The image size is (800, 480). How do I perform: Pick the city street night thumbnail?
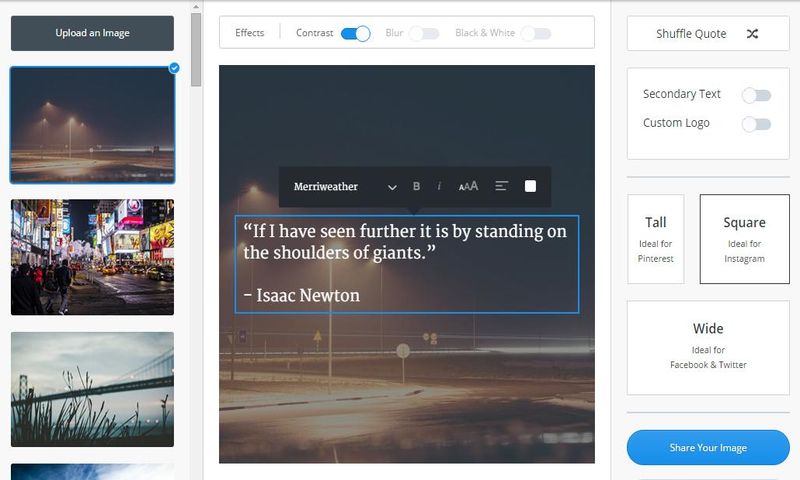point(92,257)
